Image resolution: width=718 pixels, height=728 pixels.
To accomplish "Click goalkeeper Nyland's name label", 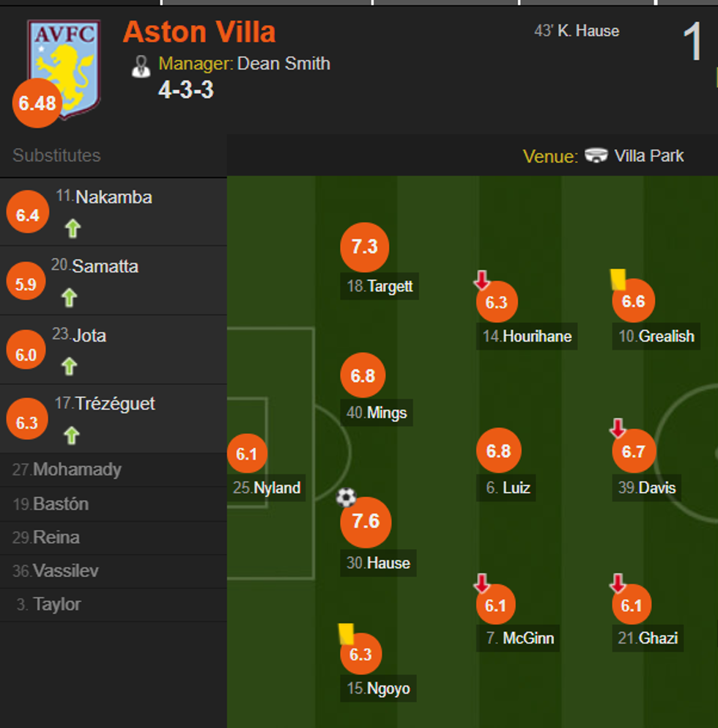I will click(x=268, y=488).
